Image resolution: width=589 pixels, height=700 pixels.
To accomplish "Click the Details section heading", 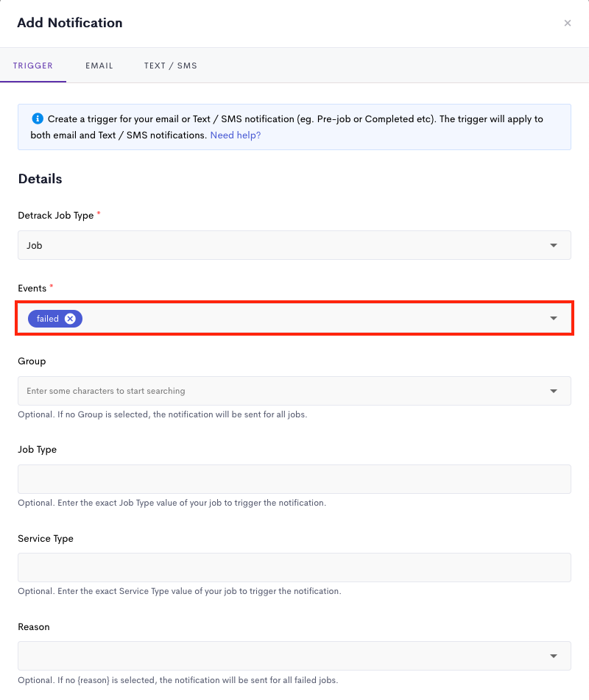I will pos(40,179).
